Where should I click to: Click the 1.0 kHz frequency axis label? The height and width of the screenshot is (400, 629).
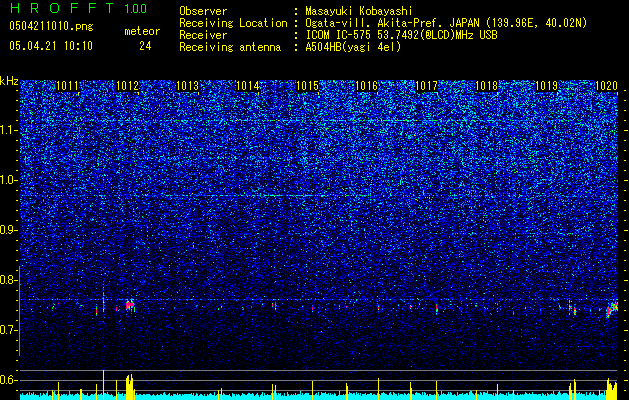(x=9, y=181)
